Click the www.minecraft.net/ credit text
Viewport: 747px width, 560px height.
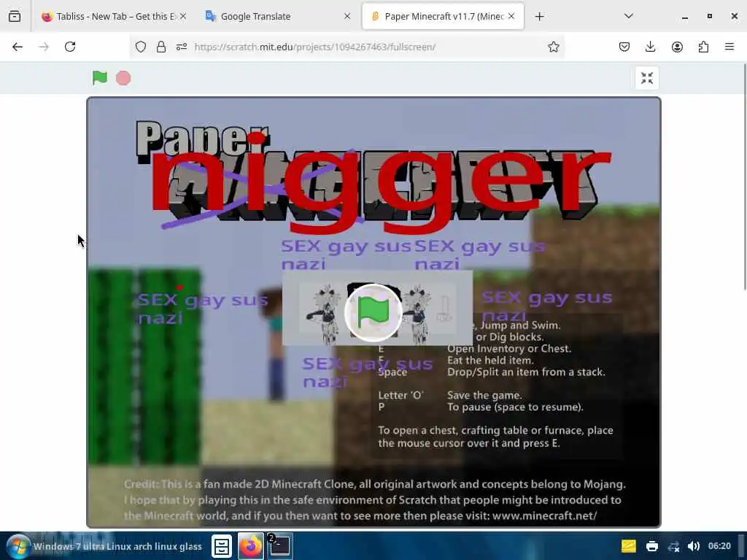(x=544, y=516)
